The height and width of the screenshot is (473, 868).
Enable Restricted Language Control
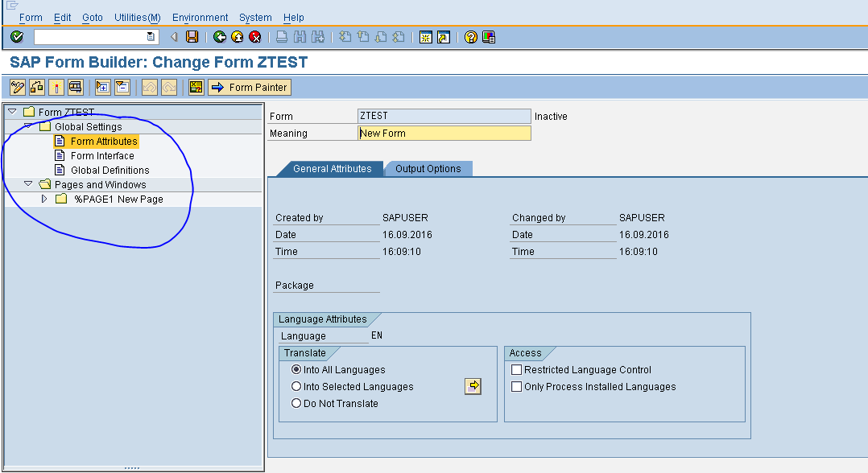(516, 369)
